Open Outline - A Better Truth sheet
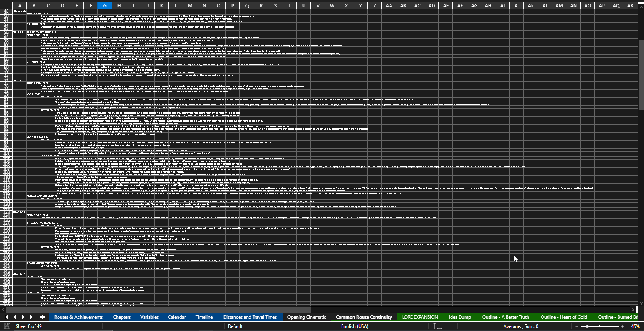The width and height of the screenshot is (644, 331). [505, 317]
